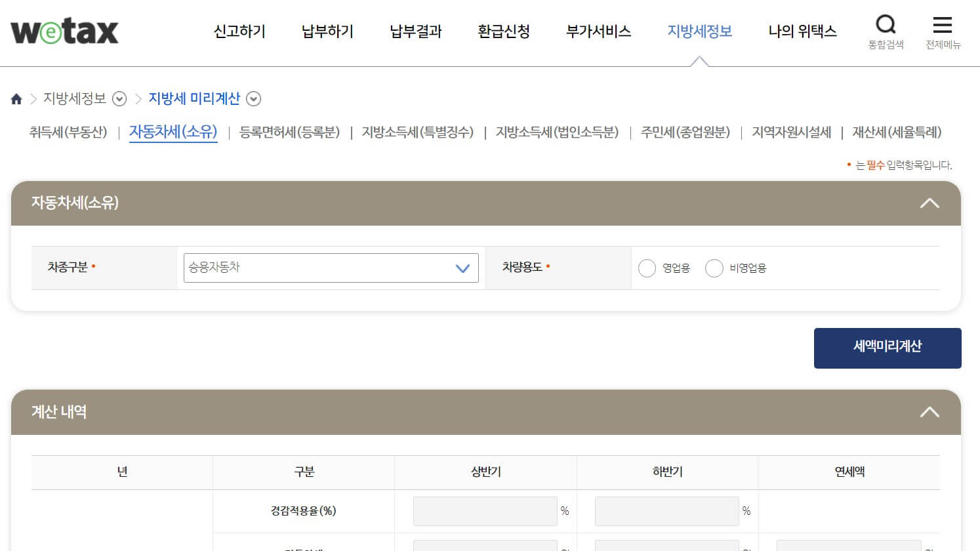Click the wetax logo
Viewport: 980px width, 551px height.
64,31
